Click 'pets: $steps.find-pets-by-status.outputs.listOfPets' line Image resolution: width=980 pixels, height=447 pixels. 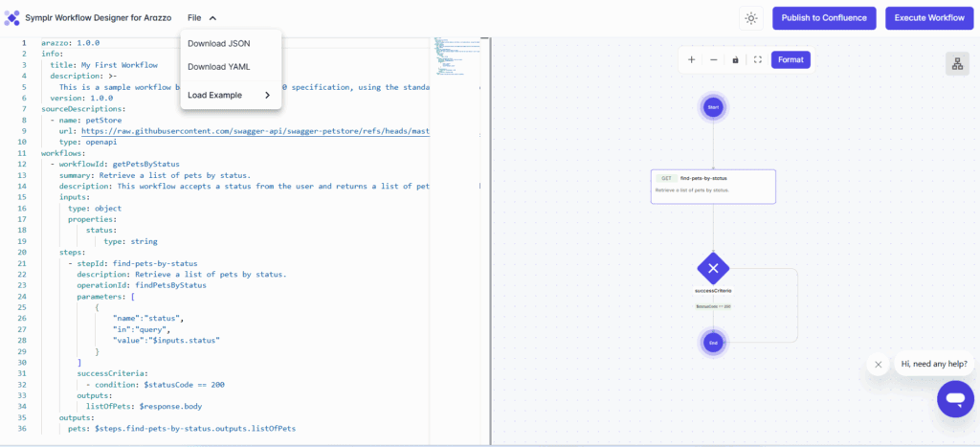(x=182, y=429)
